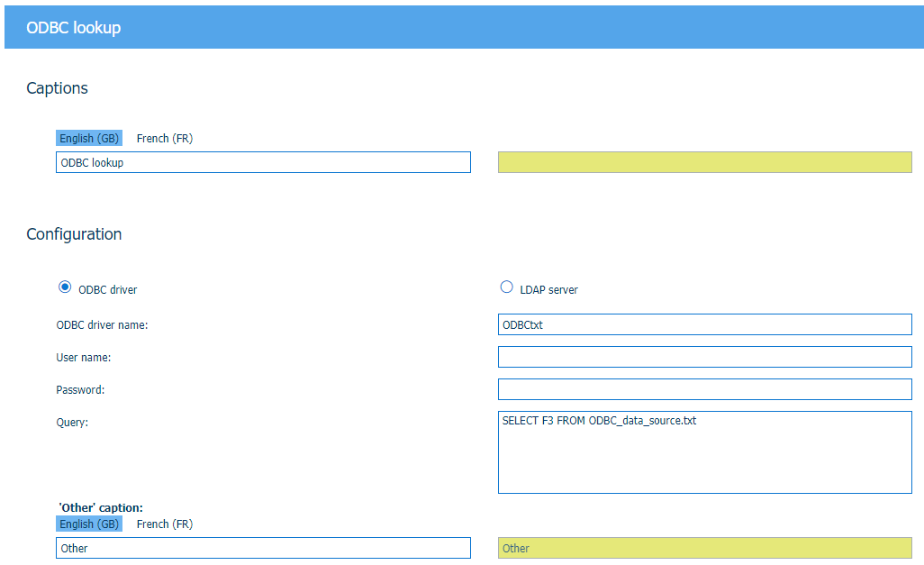Click the white 'Other' caption input field
Viewport: 924px width, 565px height.
(x=263, y=548)
